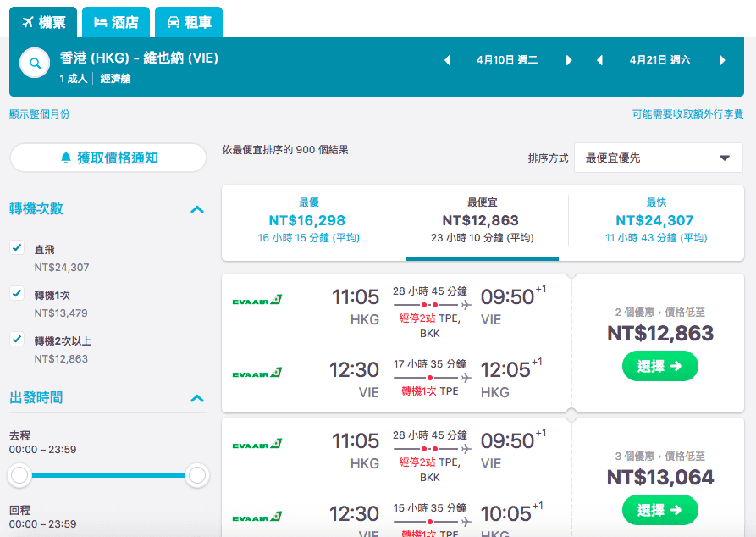
Task: Switch to the 酒店 hotels tab
Action: (x=116, y=22)
